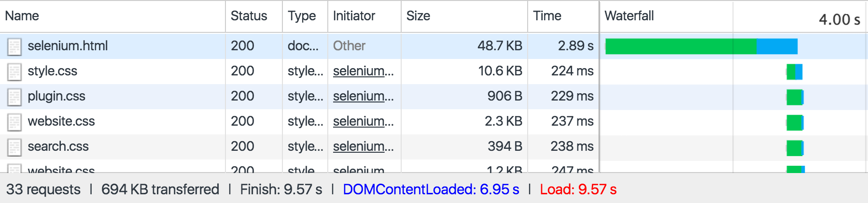Sort requests by the Status column header

(x=249, y=16)
